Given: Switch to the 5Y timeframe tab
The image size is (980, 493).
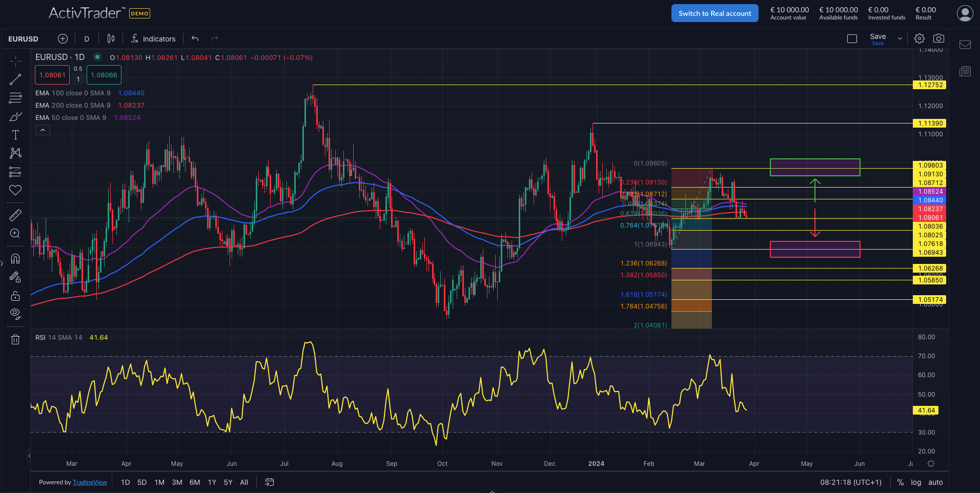Looking at the screenshot, I should click(228, 482).
